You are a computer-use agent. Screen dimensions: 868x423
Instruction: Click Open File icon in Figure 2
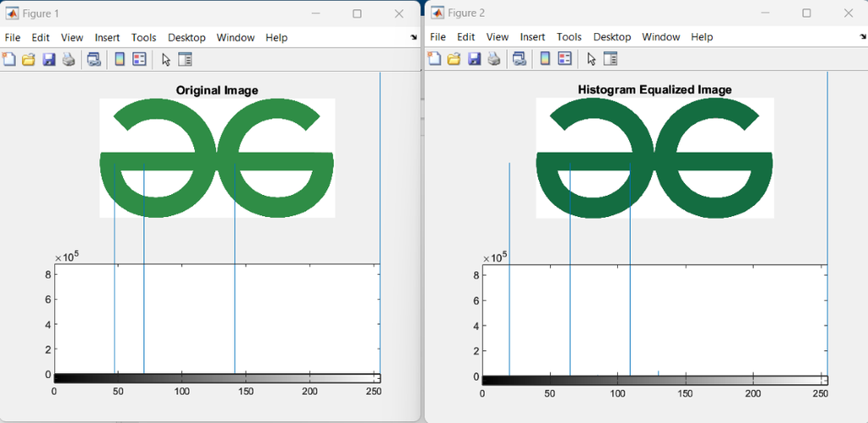pos(454,58)
